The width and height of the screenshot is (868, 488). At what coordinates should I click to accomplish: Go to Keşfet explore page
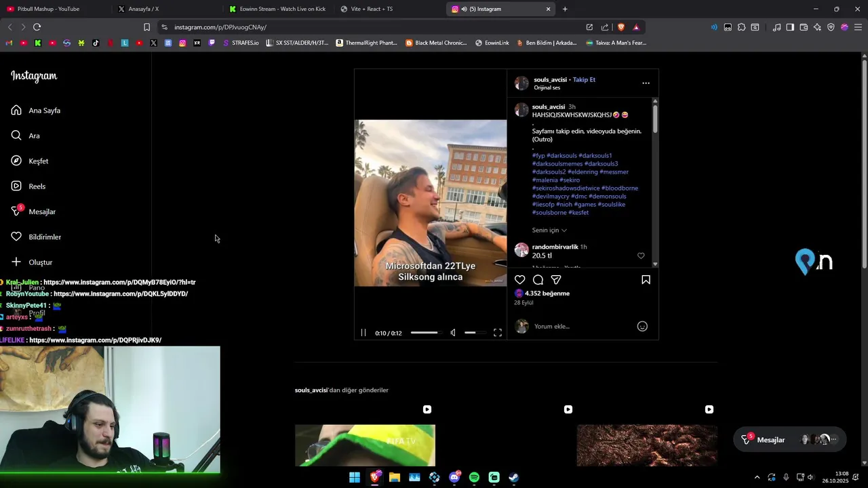(30, 161)
